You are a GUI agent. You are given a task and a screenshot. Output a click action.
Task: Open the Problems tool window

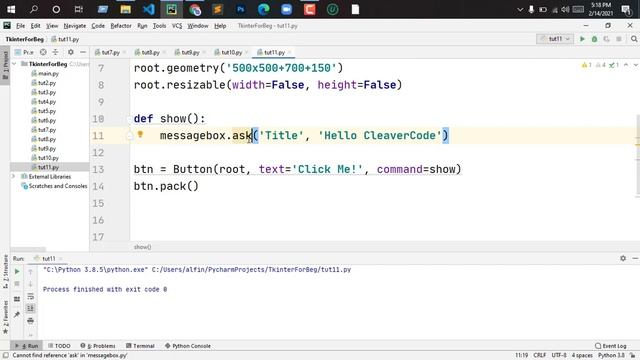[x=98, y=346]
